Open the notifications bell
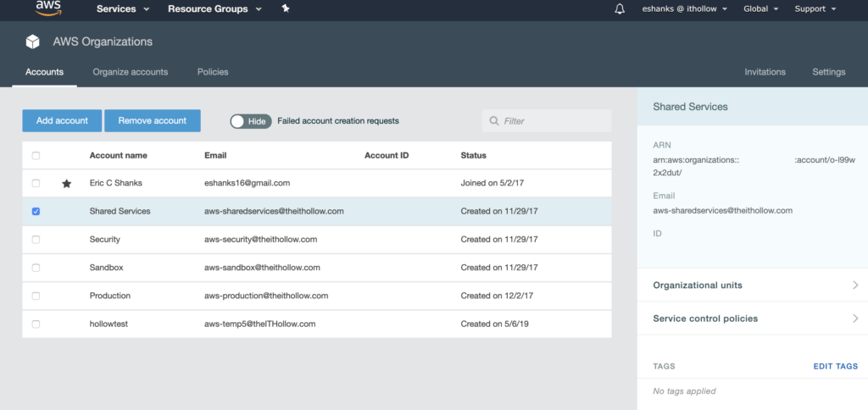 click(x=620, y=9)
